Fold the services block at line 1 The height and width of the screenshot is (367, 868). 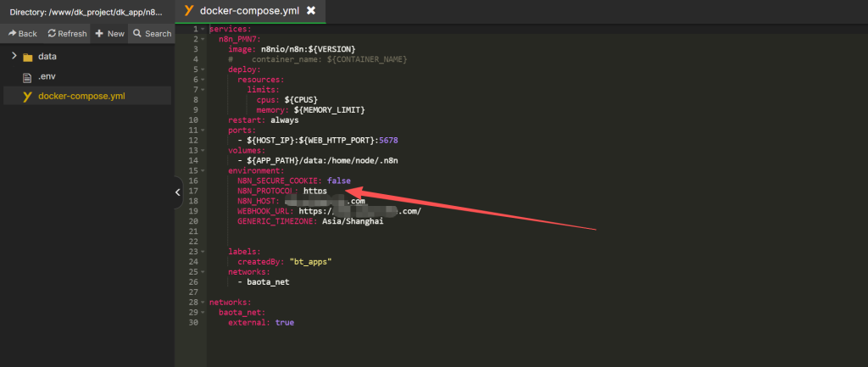tap(203, 30)
